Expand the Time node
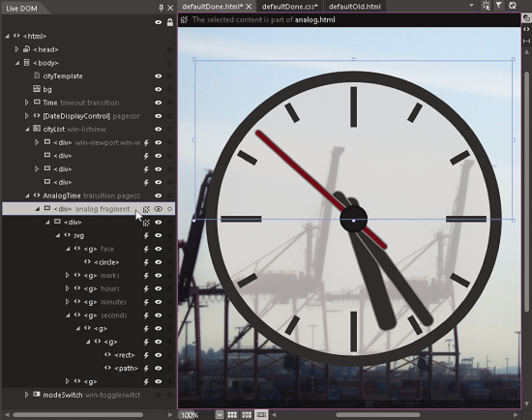 (27, 103)
